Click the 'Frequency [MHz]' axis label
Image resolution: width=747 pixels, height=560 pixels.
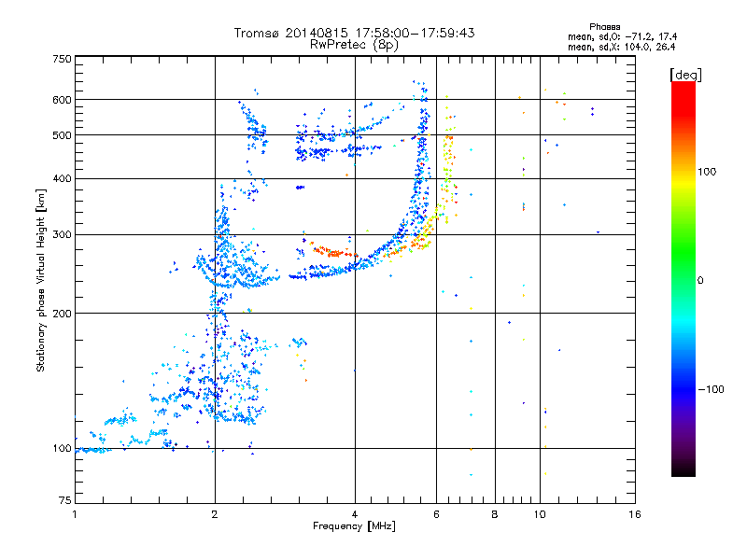(354, 526)
